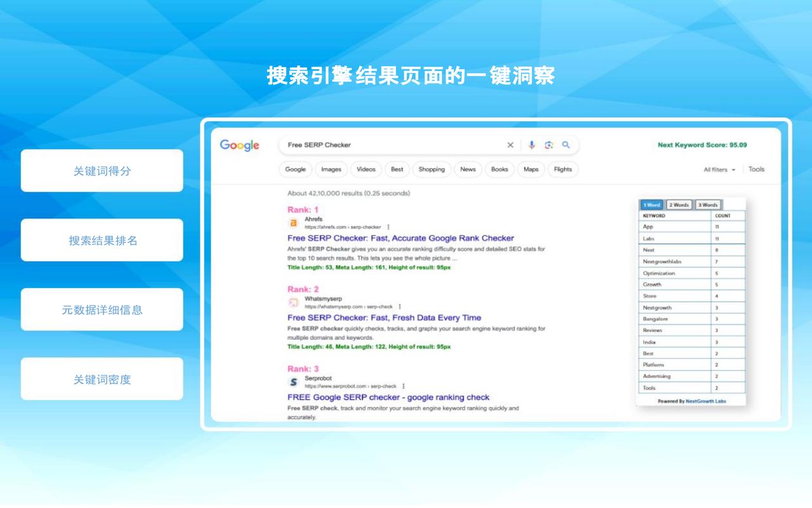Open three-dot menu beside Ahrefs URL

388,227
